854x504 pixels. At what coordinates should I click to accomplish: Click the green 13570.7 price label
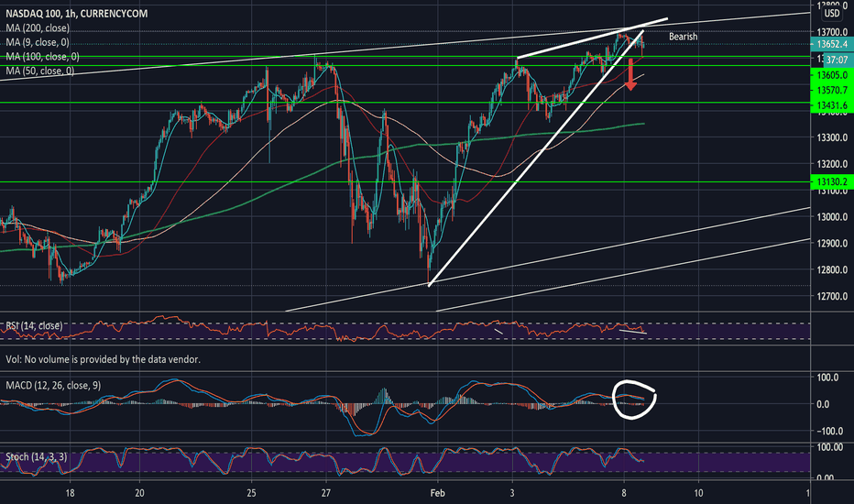832,90
